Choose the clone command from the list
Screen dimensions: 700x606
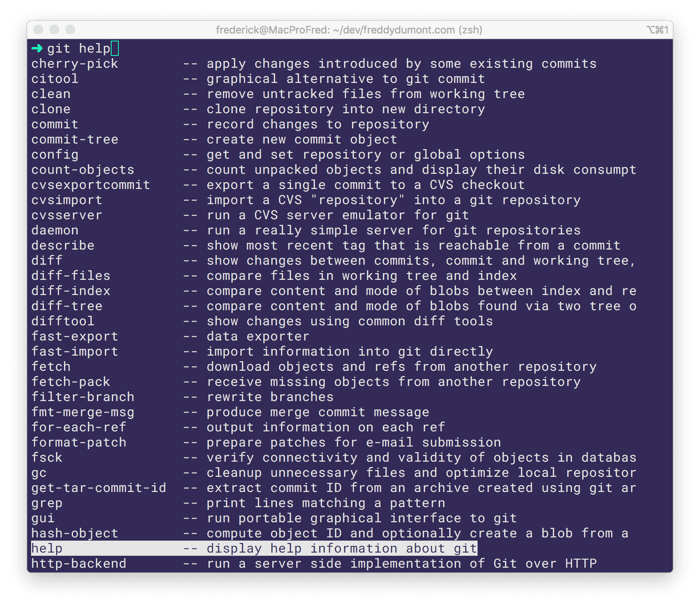point(51,109)
